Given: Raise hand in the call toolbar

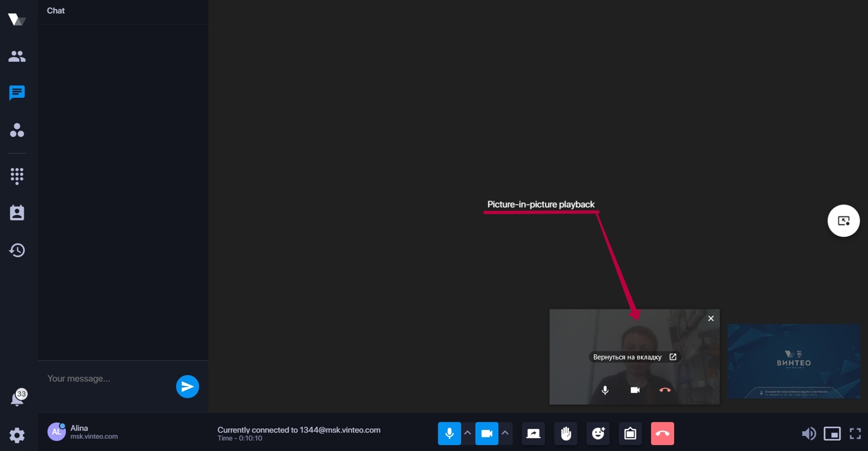Looking at the screenshot, I should pyautogui.click(x=566, y=433).
